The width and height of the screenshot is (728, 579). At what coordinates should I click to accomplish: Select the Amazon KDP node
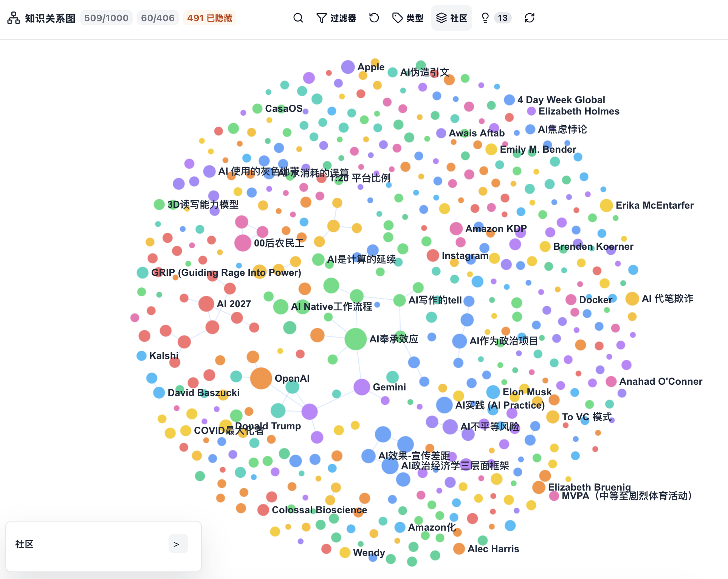pyautogui.click(x=456, y=229)
